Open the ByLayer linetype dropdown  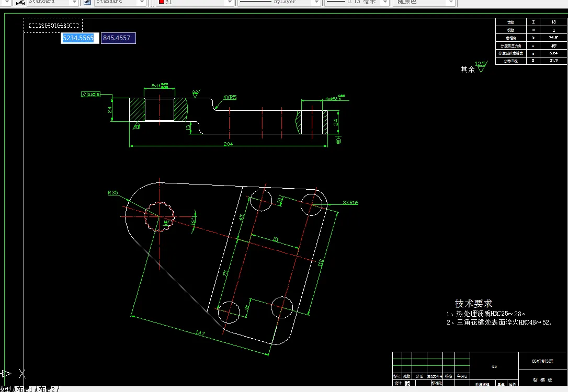[316, 2]
